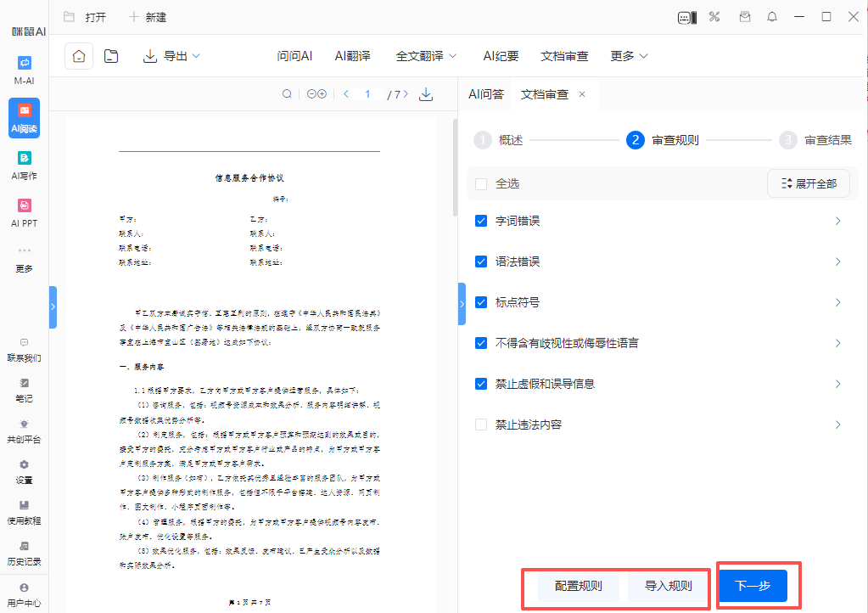Viewport: 868px width, 613px height.
Task: Click the home icon in toolbar
Action: [x=79, y=56]
